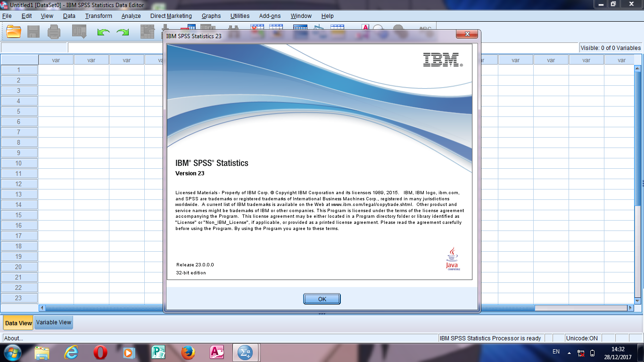Screen dimensions: 644x362
Task: Open the Graphs menu list
Action: (211, 16)
